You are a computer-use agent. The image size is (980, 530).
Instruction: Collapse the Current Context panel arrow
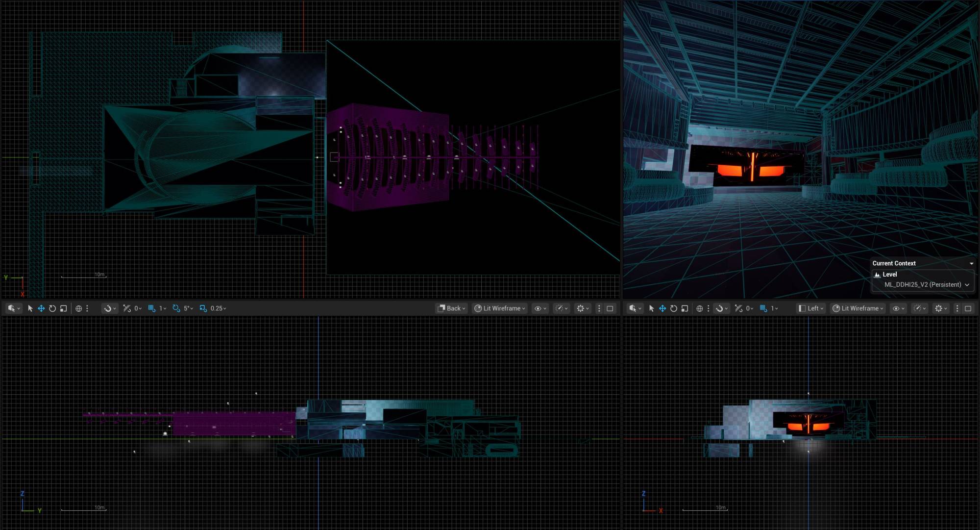pyautogui.click(x=971, y=263)
